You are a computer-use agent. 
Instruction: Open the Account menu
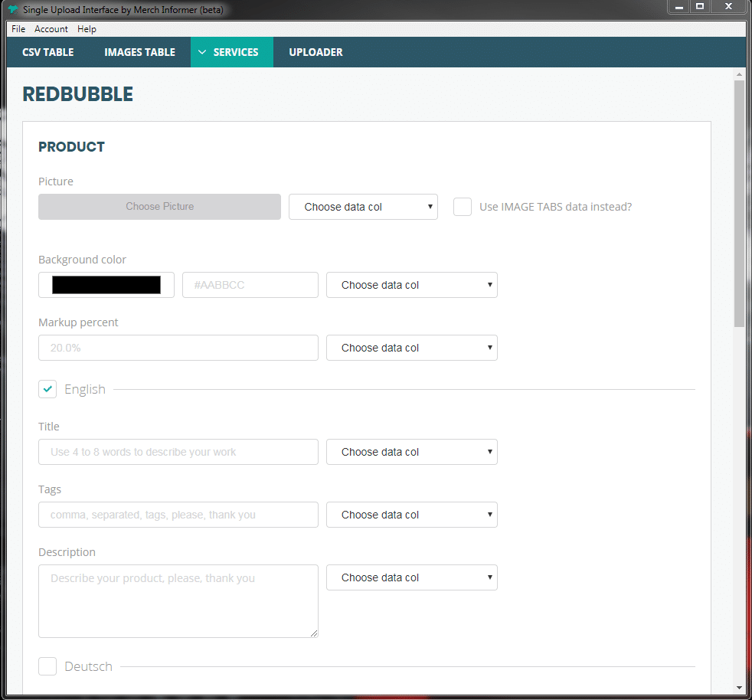(51, 29)
